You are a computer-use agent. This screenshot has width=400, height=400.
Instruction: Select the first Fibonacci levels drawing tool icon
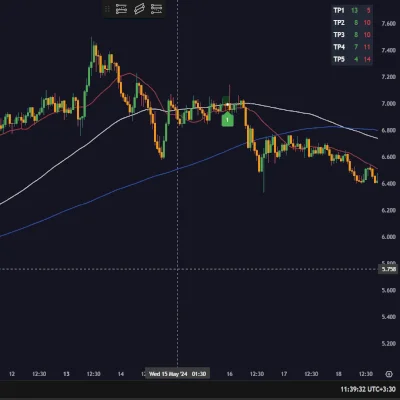click(121, 9)
